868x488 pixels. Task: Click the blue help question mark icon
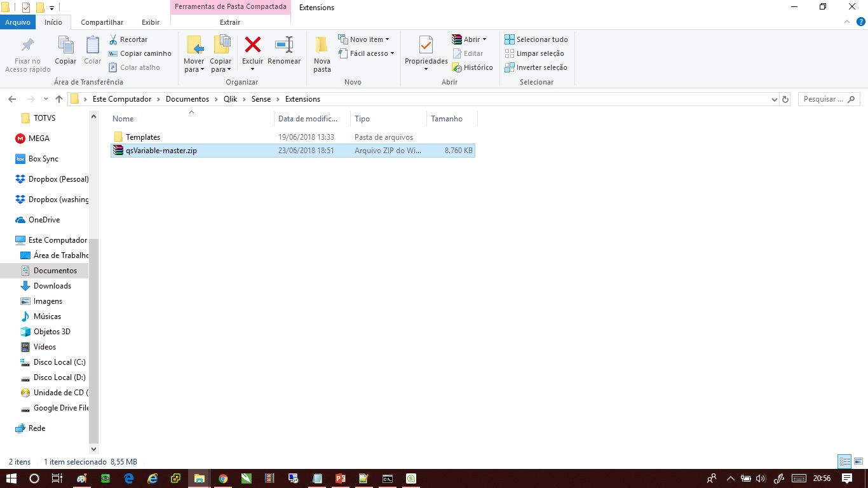click(x=860, y=22)
